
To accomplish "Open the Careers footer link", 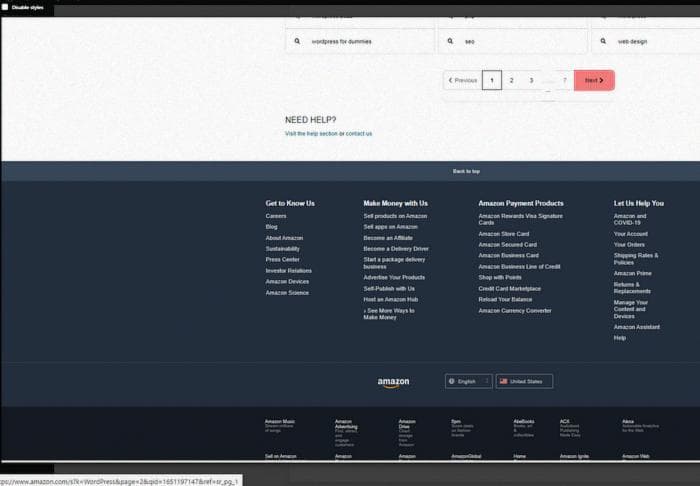I will pos(276,216).
